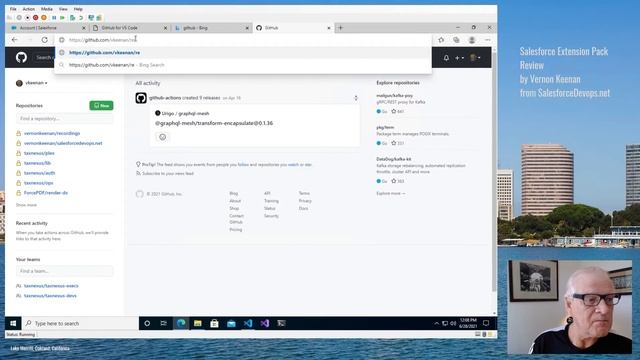This screenshot has width=640, height=360.
Task: Open the Edge profile icon
Action: [472, 40]
